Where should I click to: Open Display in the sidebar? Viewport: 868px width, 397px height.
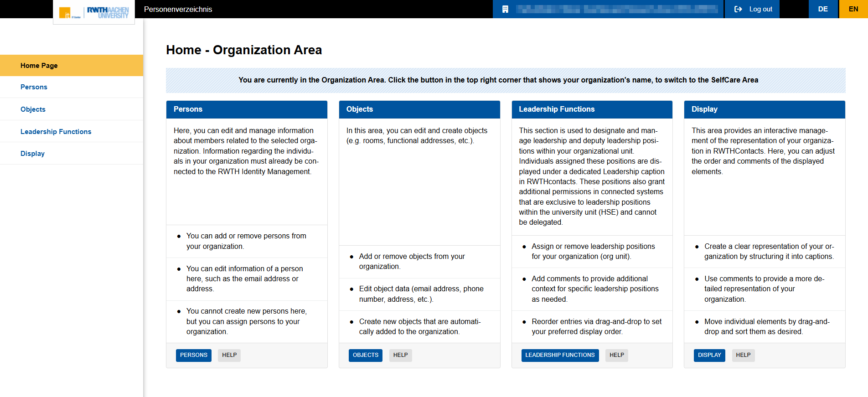click(x=72, y=154)
